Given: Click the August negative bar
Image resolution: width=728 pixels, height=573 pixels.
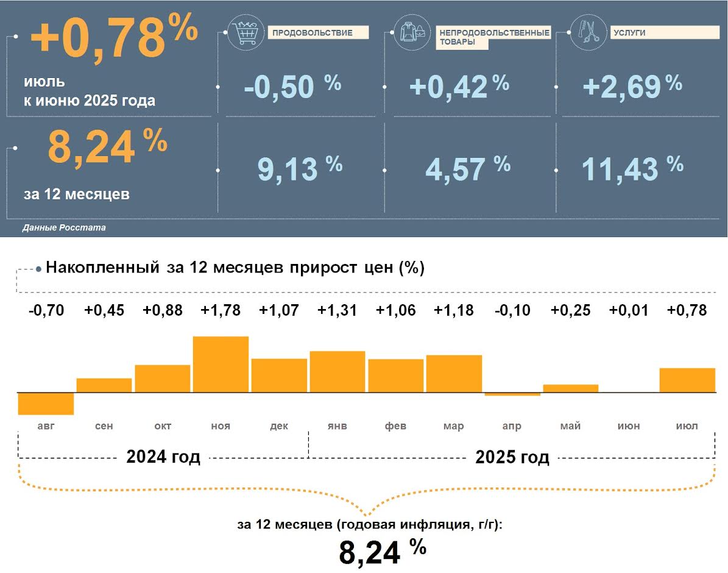Looking at the screenshot, I should click(46, 403).
